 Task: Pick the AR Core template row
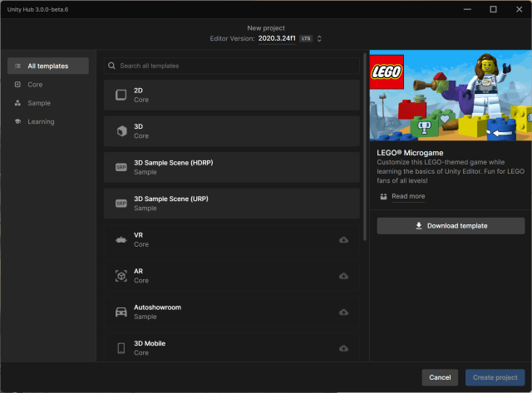point(232,276)
